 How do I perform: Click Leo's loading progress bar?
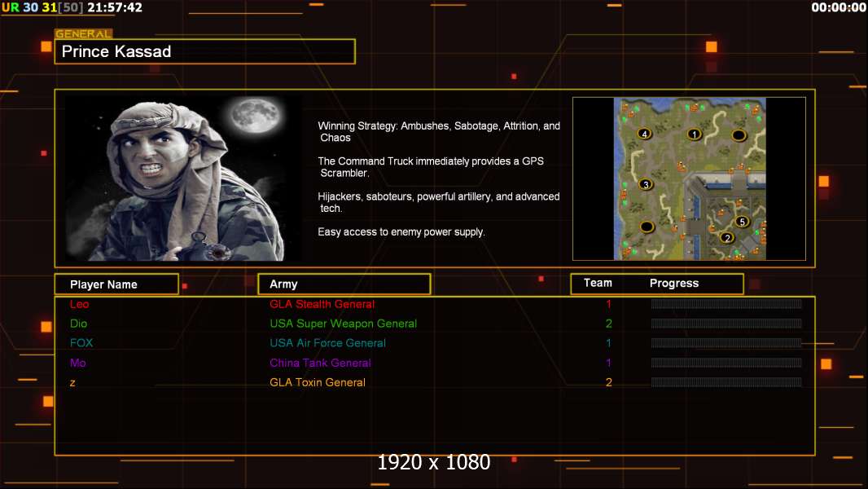point(726,304)
